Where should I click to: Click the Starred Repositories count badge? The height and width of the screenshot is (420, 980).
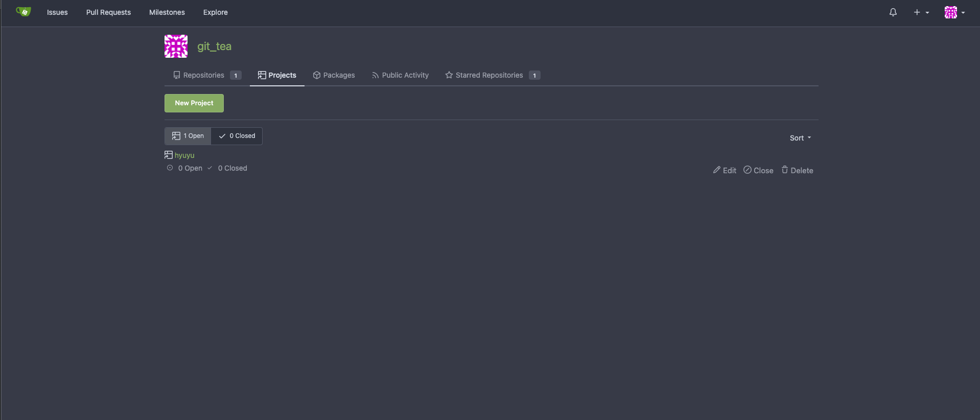[x=534, y=75]
